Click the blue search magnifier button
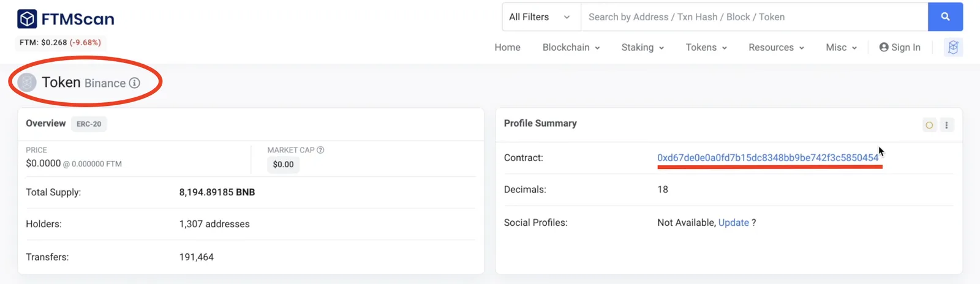 tap(945, 17)
